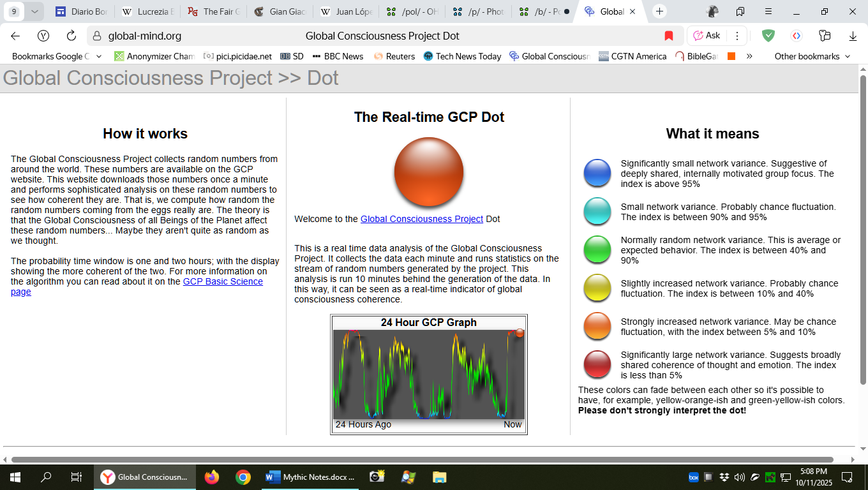
Task: Go back to the previous page
Action: (15, 36)
